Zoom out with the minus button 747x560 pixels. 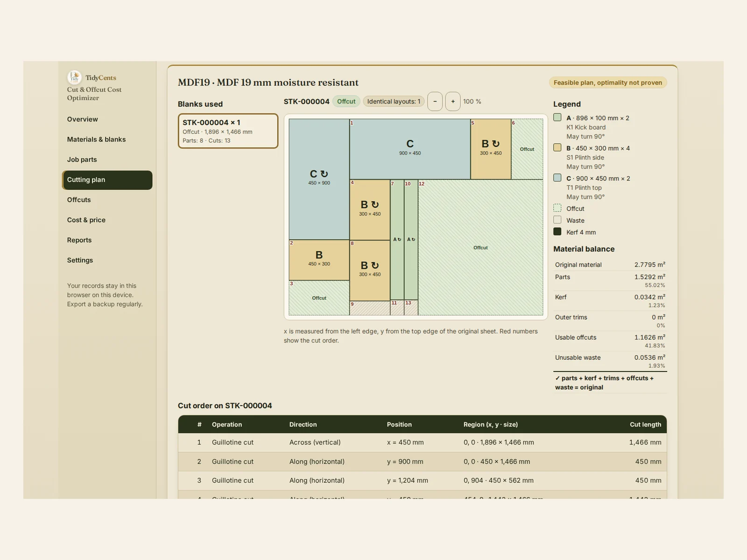(435, 101)
